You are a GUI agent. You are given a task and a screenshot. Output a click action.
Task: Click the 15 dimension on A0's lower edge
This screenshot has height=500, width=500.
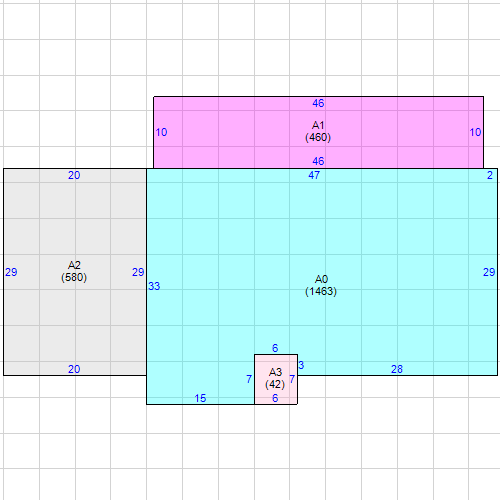(x=200, y=398)
